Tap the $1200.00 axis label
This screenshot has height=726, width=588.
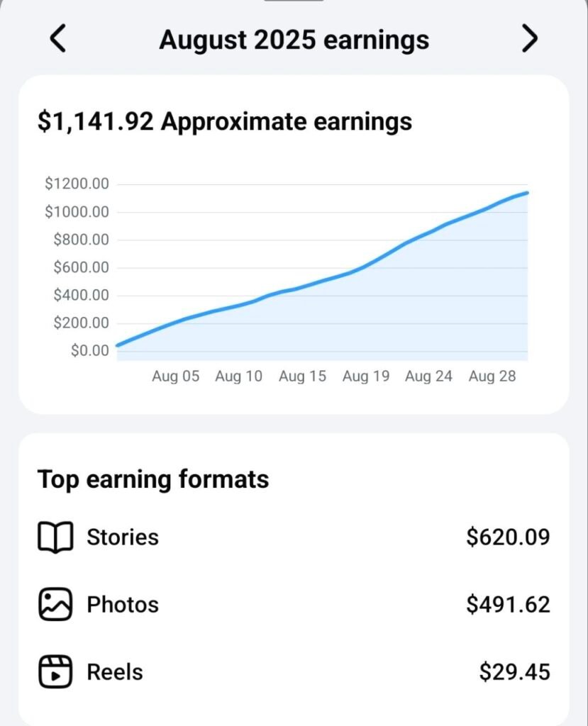tap(77, 184)
